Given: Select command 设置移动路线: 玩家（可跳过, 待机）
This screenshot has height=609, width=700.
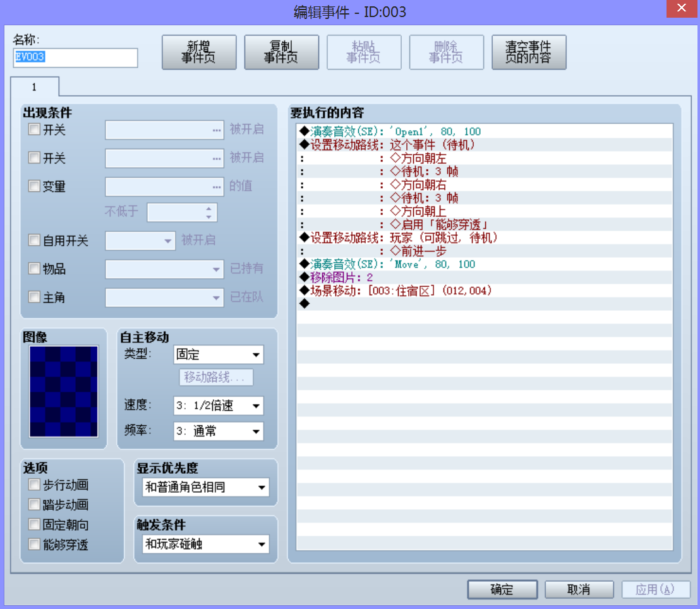Looking at the screenshot, I should (x=485, y=238).
